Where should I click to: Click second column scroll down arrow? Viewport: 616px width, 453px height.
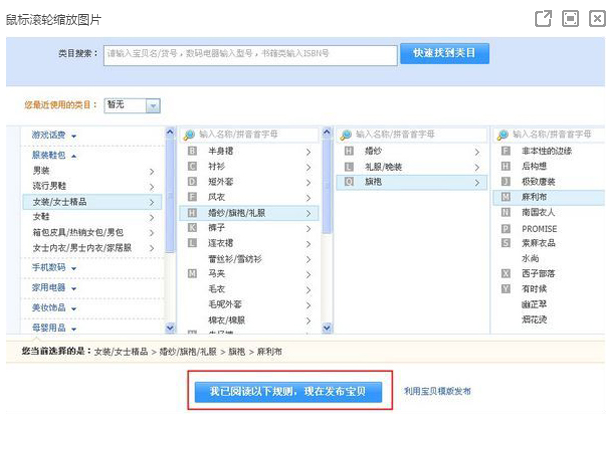pyautogui.click(x=326, y=328)
